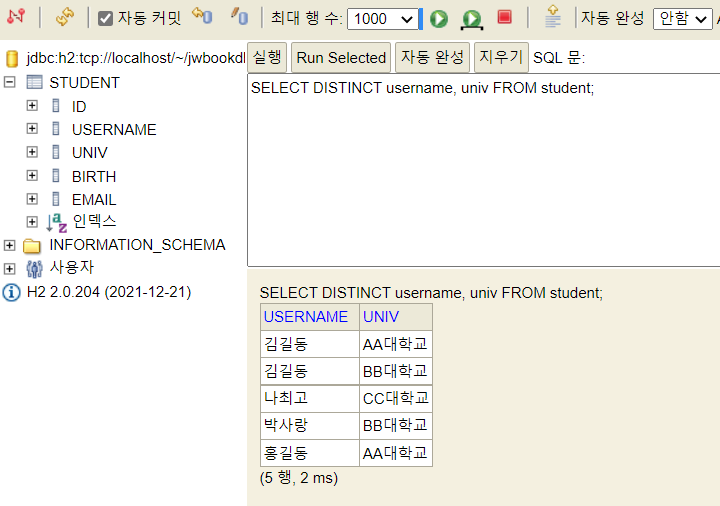The image size is (720, 506).
Task: Click the 박사랑 result cell
Action: pos(310,426)
